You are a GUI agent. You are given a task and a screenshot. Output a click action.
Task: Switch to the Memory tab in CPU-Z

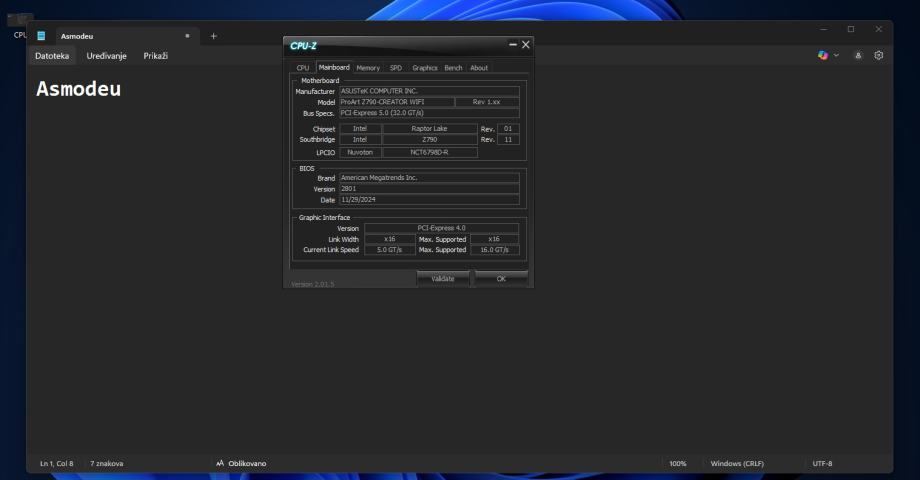coord(368,68)
